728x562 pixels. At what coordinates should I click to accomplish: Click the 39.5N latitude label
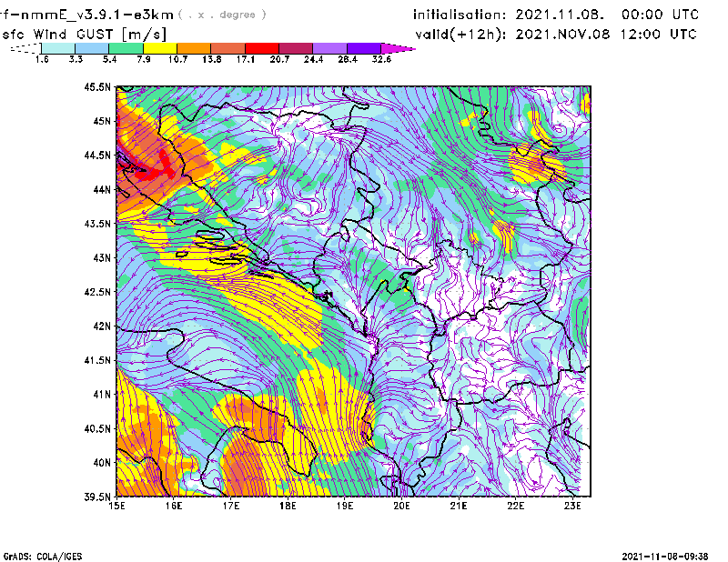click(x=97, y=497)
